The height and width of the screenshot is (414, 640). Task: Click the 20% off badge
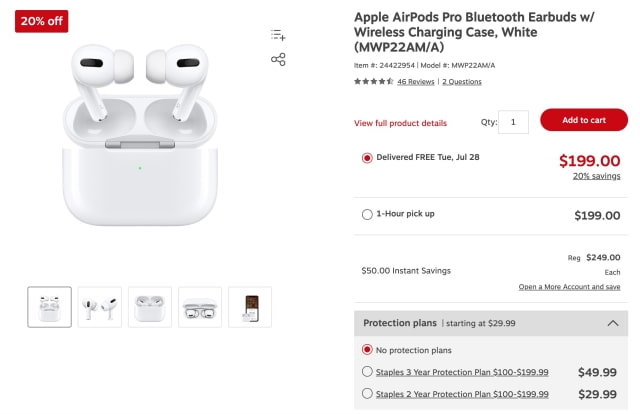click(41, 19)
